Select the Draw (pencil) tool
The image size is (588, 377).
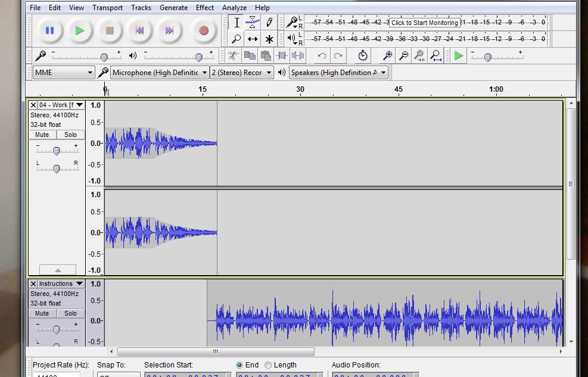tap(269, 23)
